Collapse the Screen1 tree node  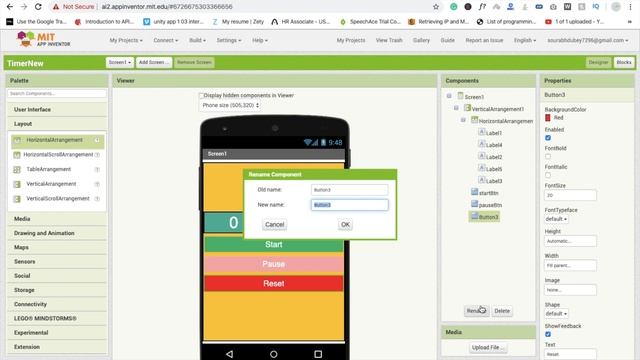point(449,96)
